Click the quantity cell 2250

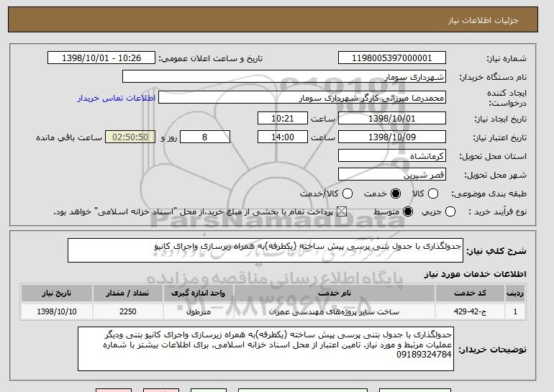coord(127,312)
